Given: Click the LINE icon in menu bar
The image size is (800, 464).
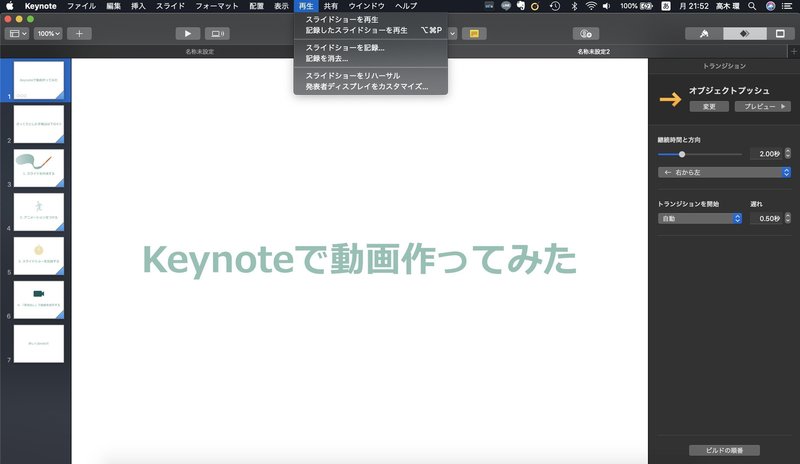Looking at the screenshot, I should click(x=506, y=6).
